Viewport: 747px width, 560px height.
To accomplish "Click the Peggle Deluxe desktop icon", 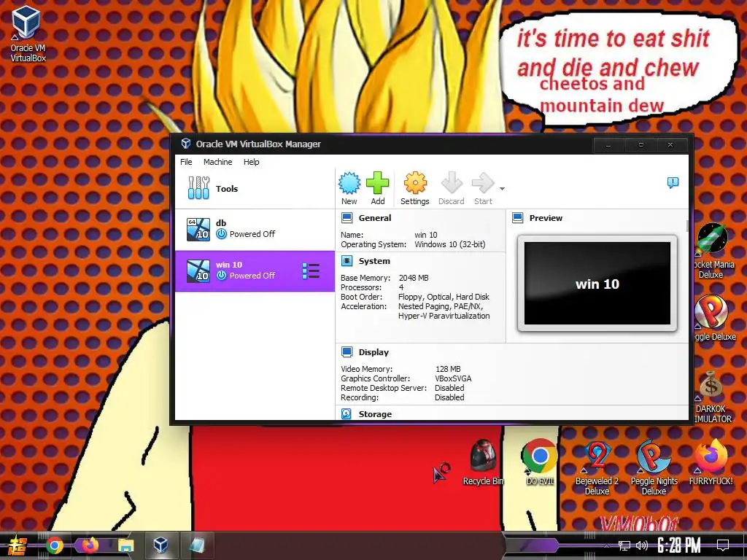I will (x=712, y=319).
